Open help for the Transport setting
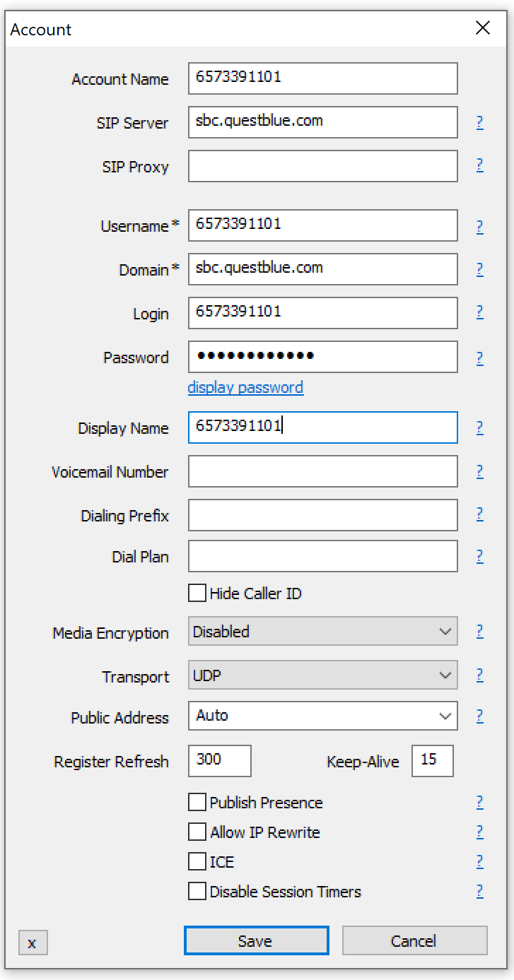The height and width of the screenshot is (980, 514). (x=479, y=675)
